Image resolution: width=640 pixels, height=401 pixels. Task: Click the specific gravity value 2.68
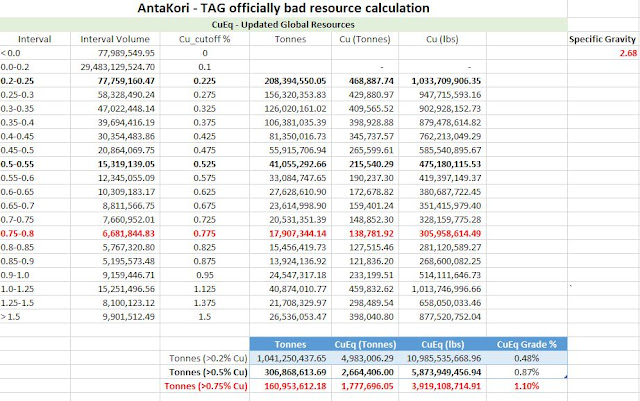[628, 53]
